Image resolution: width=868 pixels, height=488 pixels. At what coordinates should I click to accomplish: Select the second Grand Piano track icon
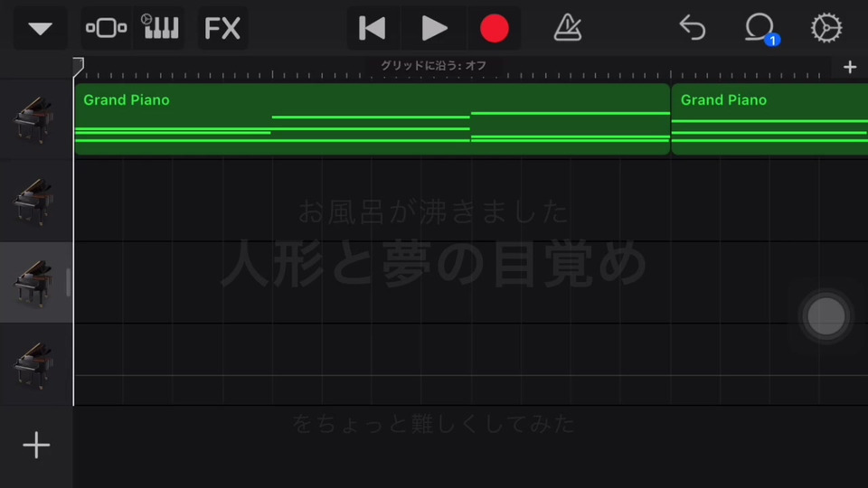(x=35, y=202)
